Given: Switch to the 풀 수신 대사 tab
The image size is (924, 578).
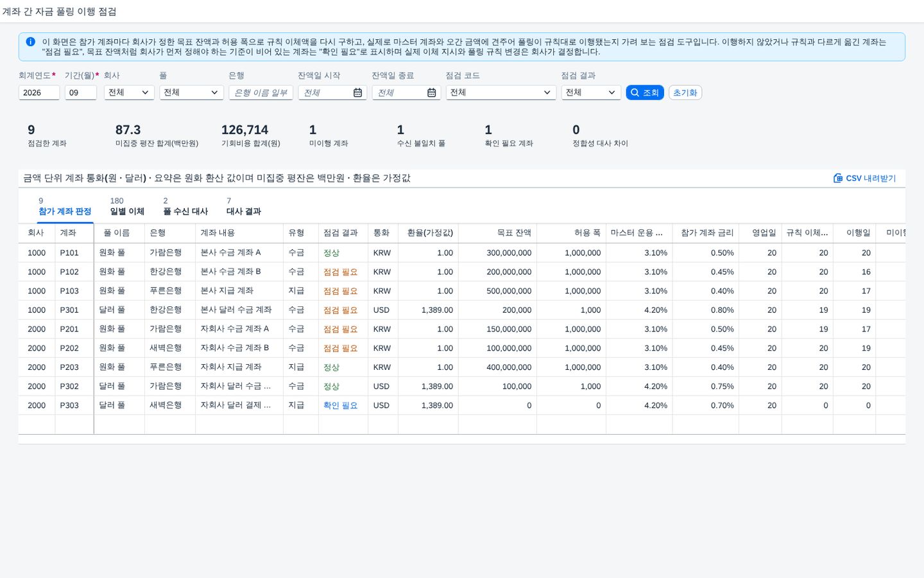Looking at the screenshot, I should (185, 206).
